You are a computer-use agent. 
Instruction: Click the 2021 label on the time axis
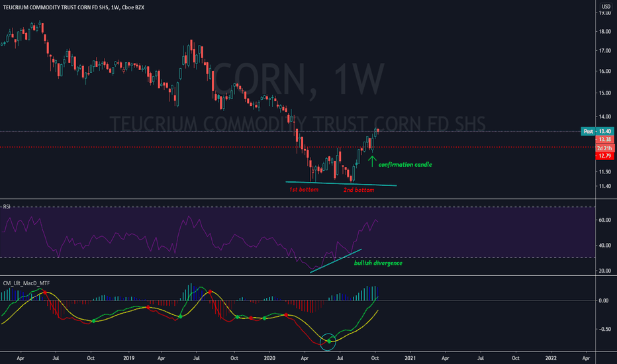410,358
